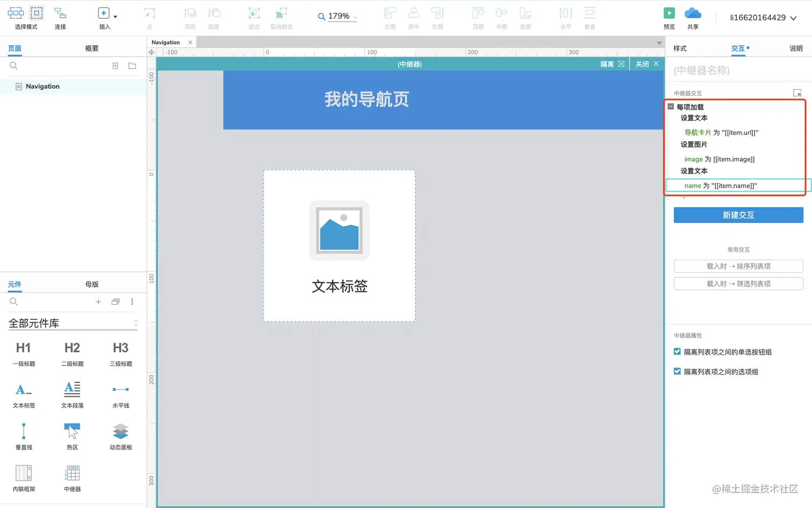Select the contained selection mode icon
Screen dimensions: 812x508
(37, 13)
